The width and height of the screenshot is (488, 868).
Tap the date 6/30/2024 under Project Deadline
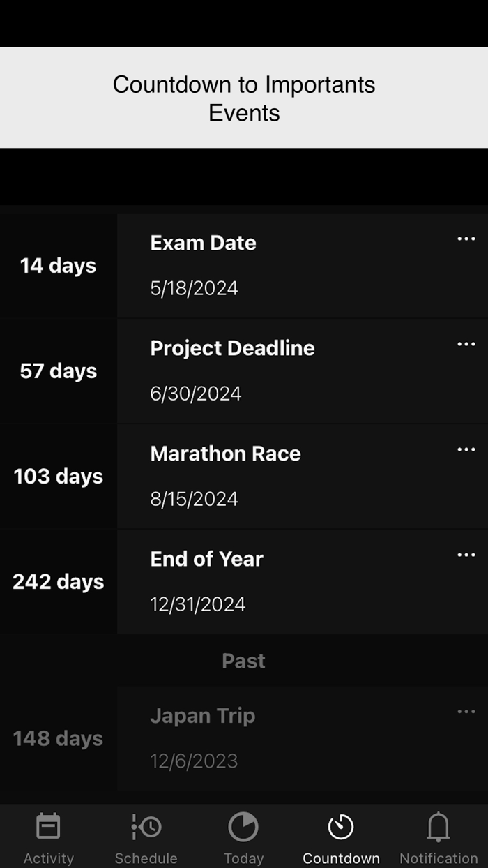click(x=196, y=394)
